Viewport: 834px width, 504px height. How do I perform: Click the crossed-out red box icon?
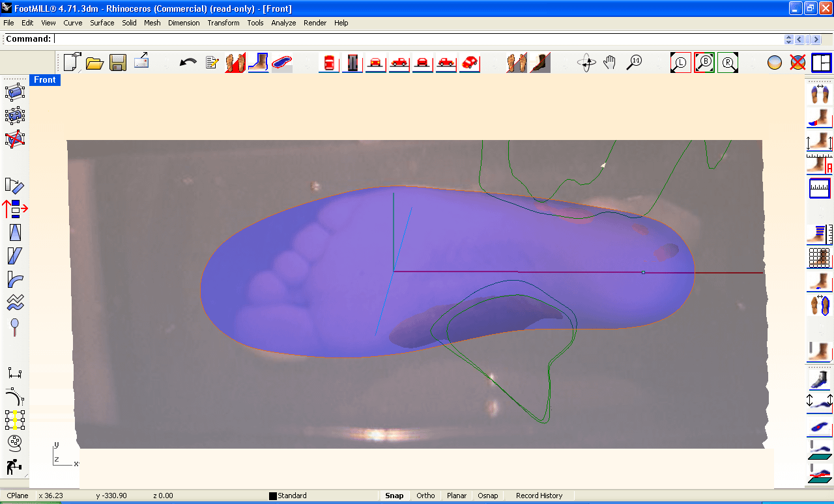[15, 139]
